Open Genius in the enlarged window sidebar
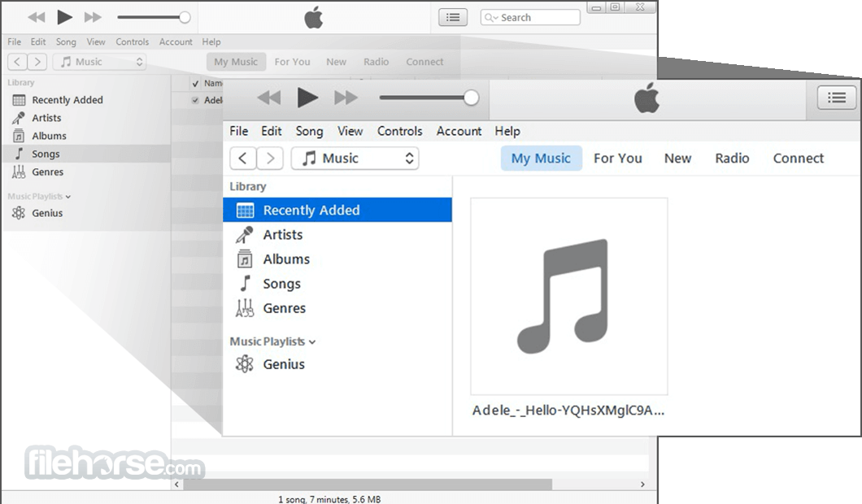The image size is (862, 504). point(337,364)
